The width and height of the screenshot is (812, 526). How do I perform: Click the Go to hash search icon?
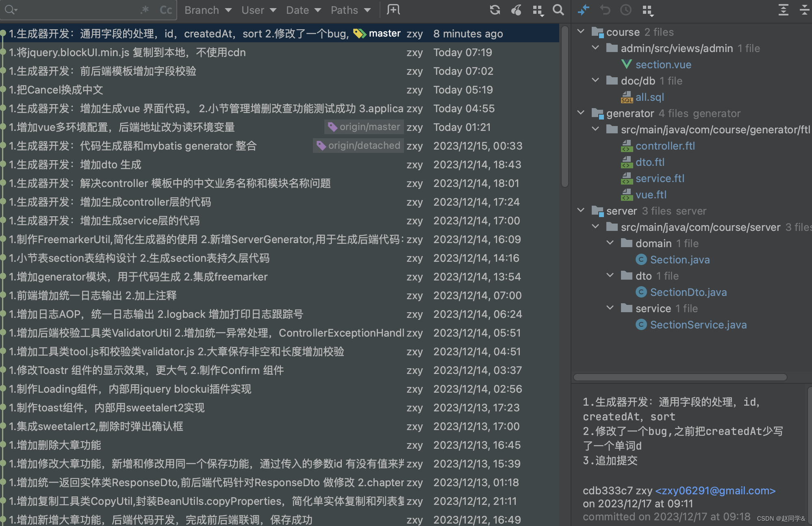(558, 10)
